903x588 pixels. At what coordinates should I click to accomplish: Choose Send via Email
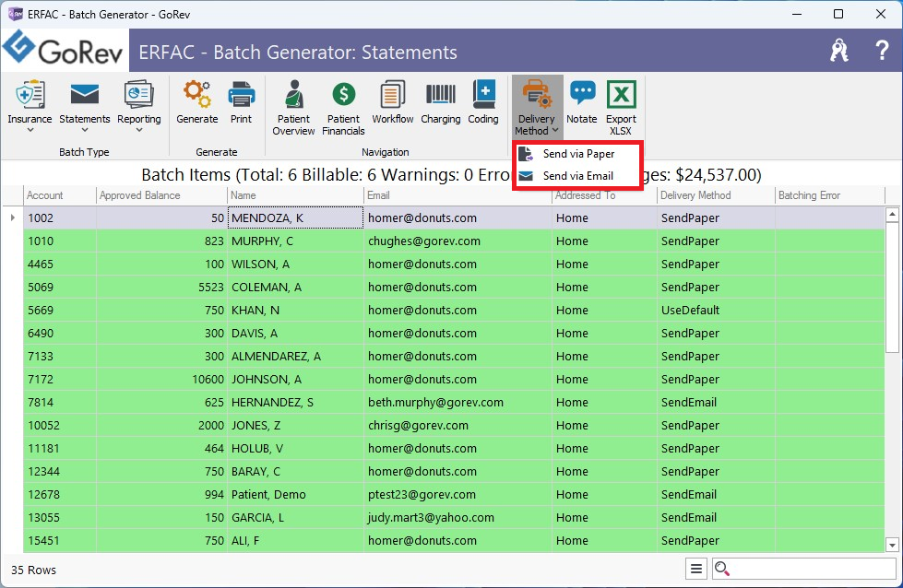pos(577,175)
